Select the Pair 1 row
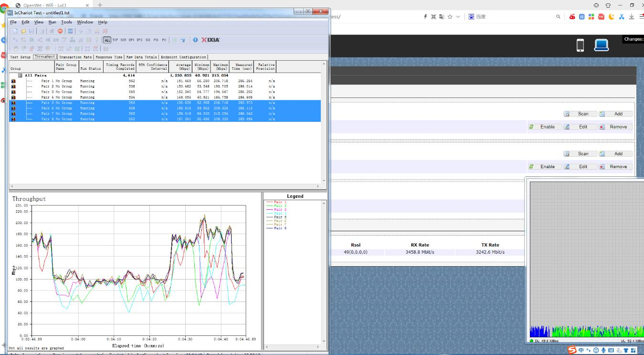The height and width of the screenshot is (355, 644). pyautogui.click(x=165, y=81)
